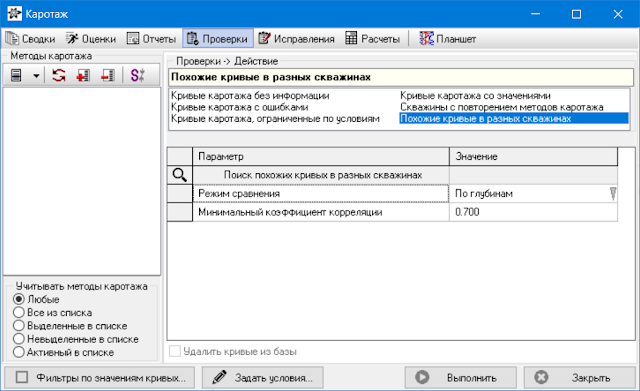Select 'Кривые каротажа с ошибками' action
The height and width of the screenshot is (391, 640).
pos(240,107)
